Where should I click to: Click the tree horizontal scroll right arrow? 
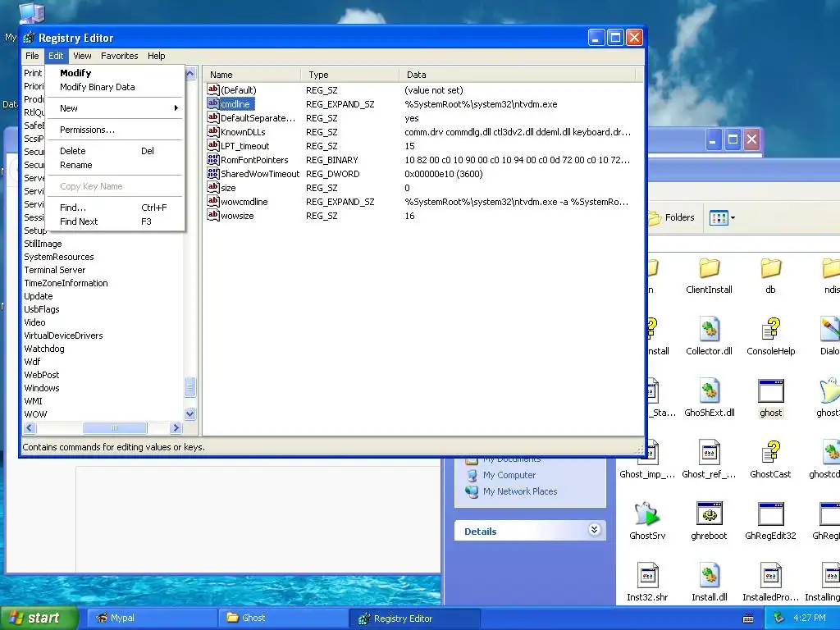pyautogui.click(x=176, y=427)
